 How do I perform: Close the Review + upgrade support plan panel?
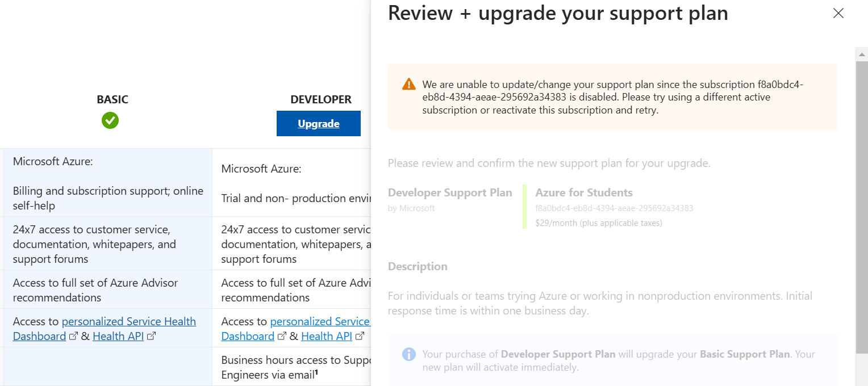click(838, 13)
